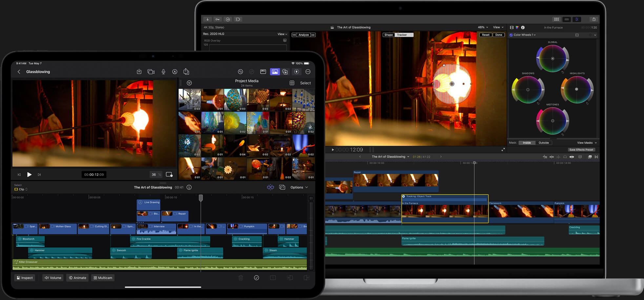644x300 pixels.
Task: Open the Multicam tab on iPad
Action: (103, 278)
